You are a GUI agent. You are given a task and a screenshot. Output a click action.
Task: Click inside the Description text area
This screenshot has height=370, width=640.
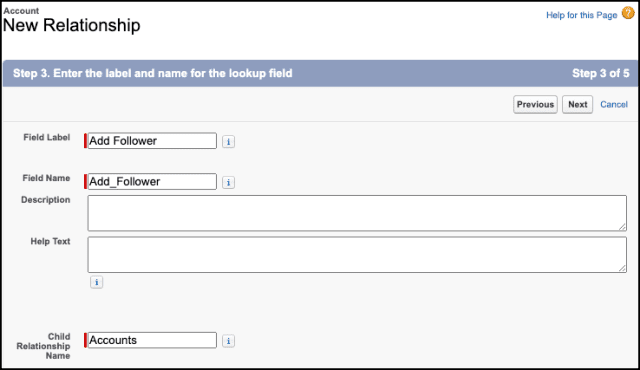[357, 213]
